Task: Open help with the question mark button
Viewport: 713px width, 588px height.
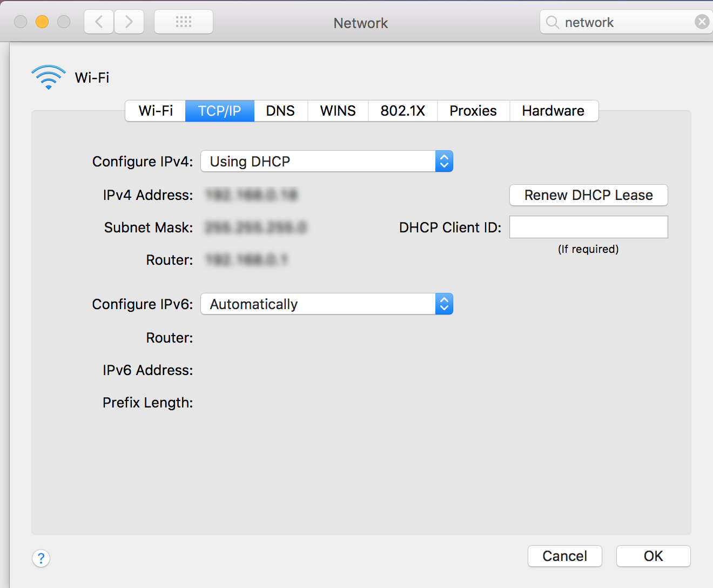Action: click(x=41, y=558)
